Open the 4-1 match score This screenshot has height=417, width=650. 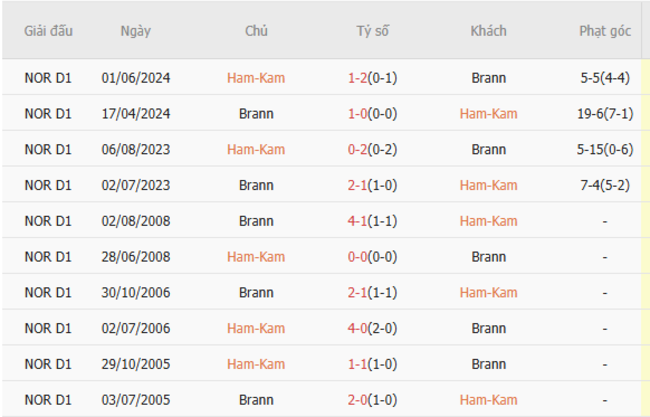click(356, 221)
